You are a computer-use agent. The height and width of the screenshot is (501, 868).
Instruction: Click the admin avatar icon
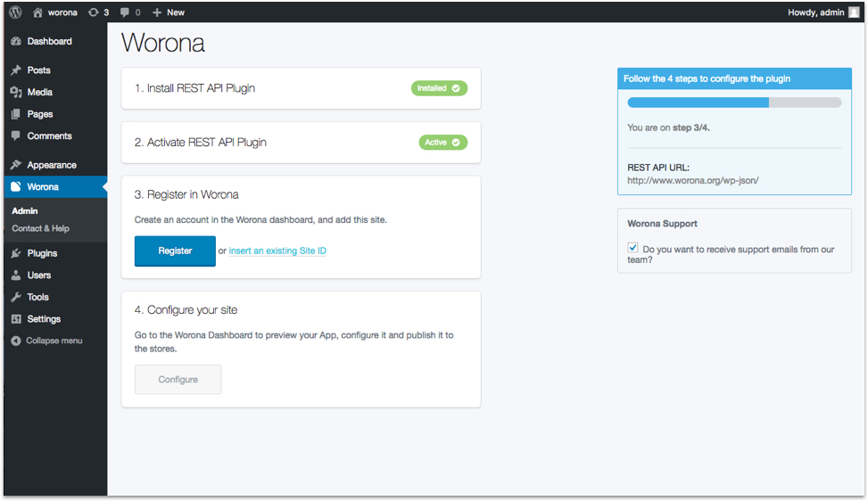[854, 12]
